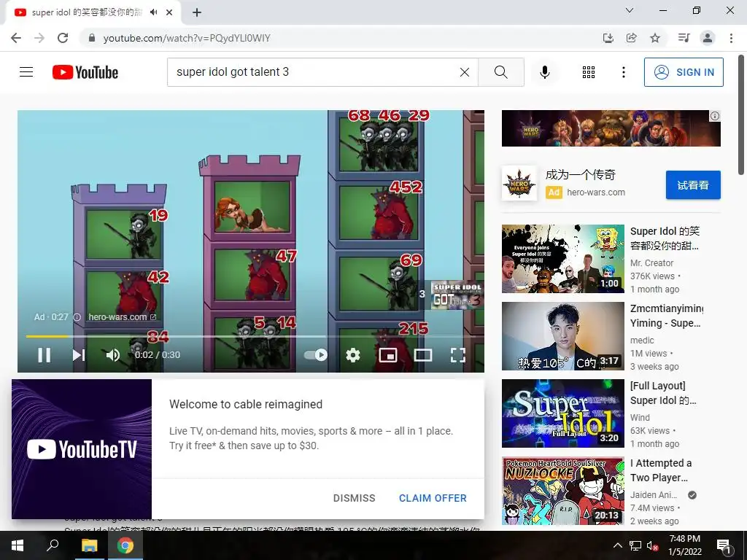
Task: Open a new browser tab
Action: (197, 12)
